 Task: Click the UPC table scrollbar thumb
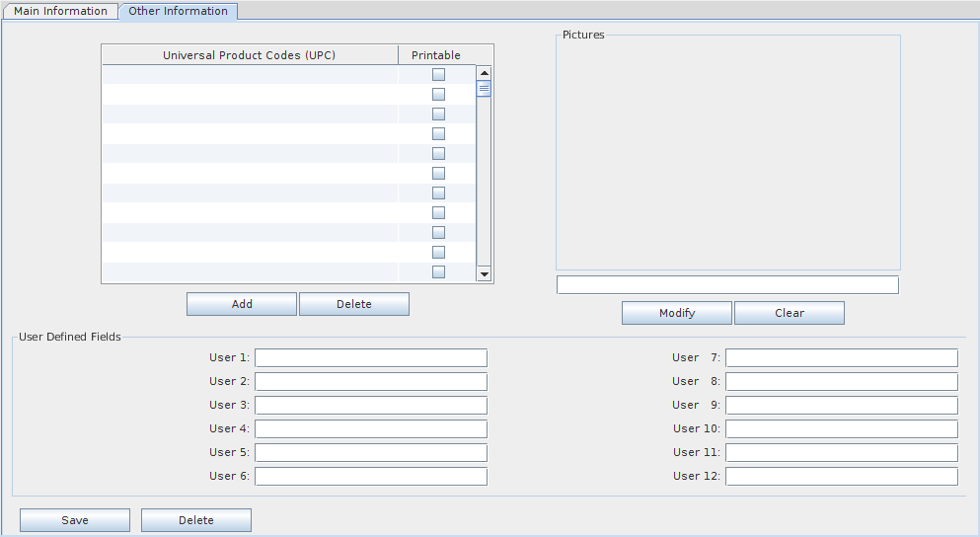pyautogui.click(x=484, y=89)
